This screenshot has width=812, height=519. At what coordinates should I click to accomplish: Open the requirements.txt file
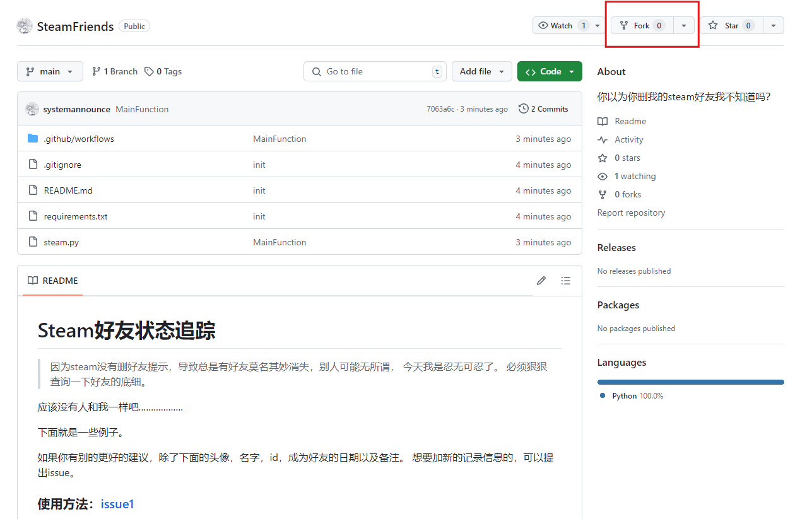point(76,216)
